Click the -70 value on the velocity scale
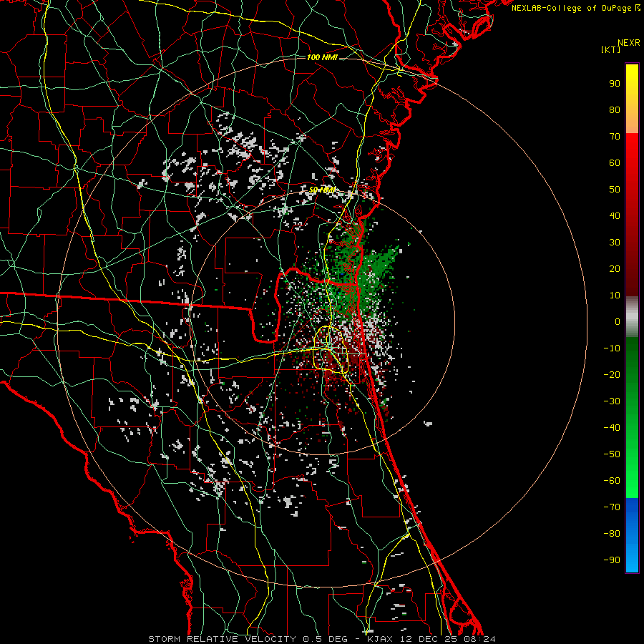Screen dimensions: 644x644 click(612, 507)
